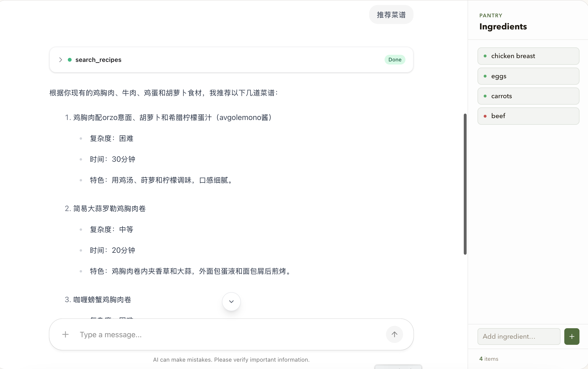The width and height of the screenshot is (588, 369).
Task: Click the 复杂度：困难 line under recipe 1
Action: pos(111,139)
